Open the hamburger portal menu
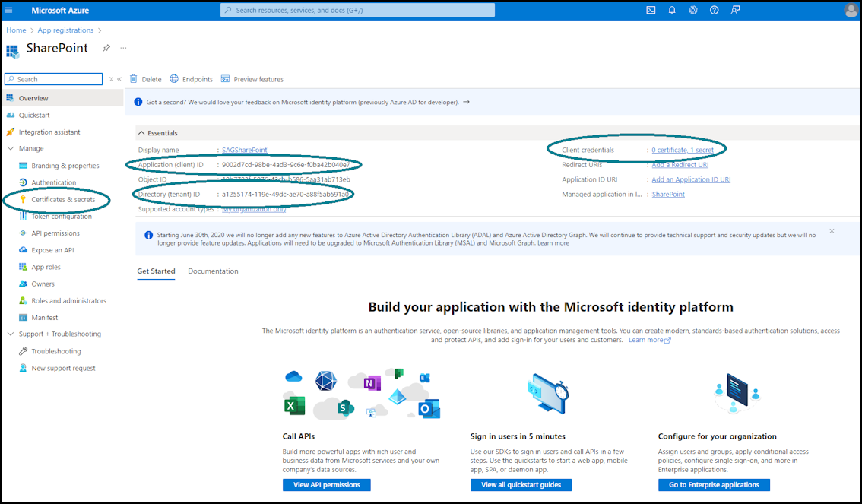This screenshot has height=504, width=862. pyautogui.click(x=9, y=10)
